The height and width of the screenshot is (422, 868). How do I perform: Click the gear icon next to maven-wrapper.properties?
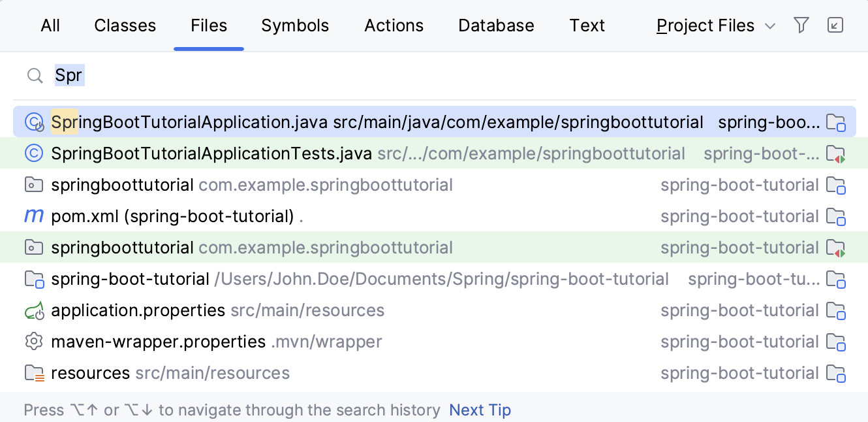point(33,341)
